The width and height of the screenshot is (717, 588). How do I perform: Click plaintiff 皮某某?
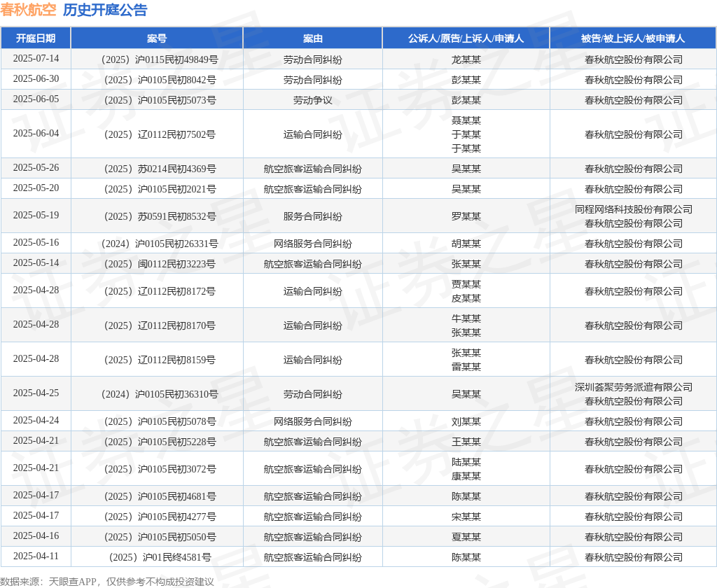[x=466, y=298]
